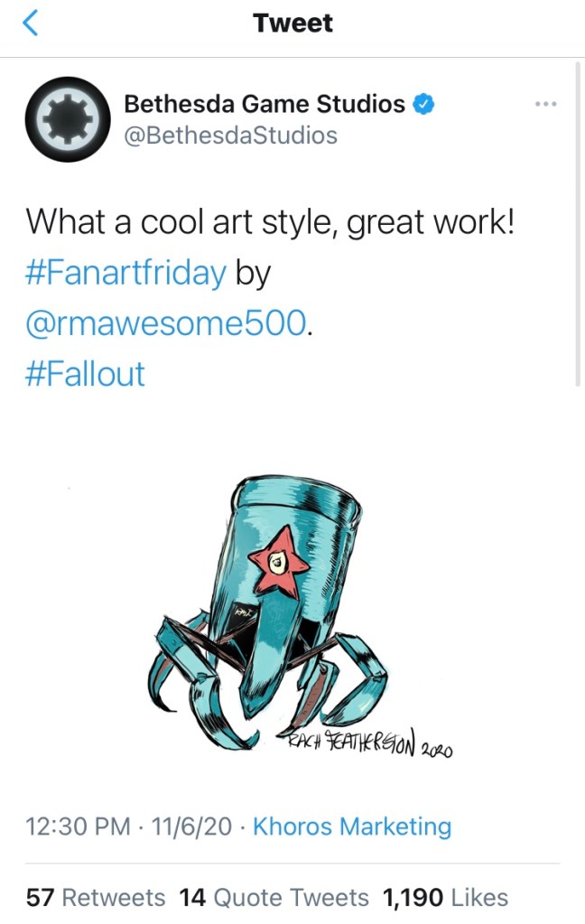Image resolution: width=585 pixels, height=924 pixels.
Task: Open the #Fanartfriday hashtag
Action: tap(125, 273)
